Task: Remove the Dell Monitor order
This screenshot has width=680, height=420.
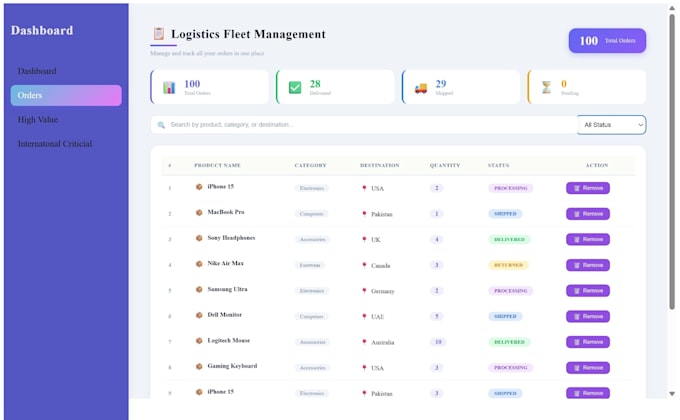Action: point(588,316)
